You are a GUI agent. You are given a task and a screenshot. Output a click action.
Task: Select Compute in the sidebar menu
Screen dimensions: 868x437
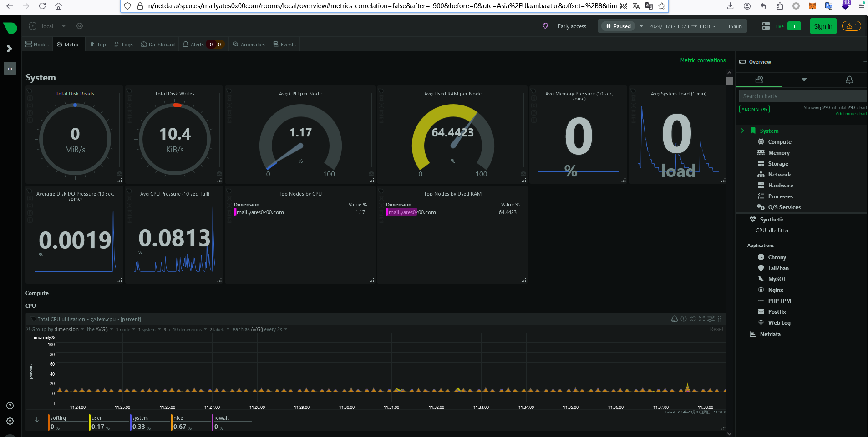pos(780,142)
